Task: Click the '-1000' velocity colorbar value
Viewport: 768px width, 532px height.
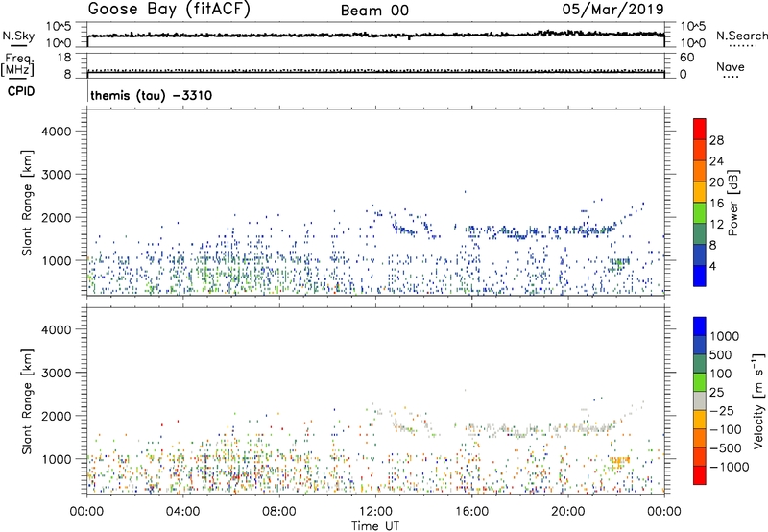Action: tap(729, 467)
